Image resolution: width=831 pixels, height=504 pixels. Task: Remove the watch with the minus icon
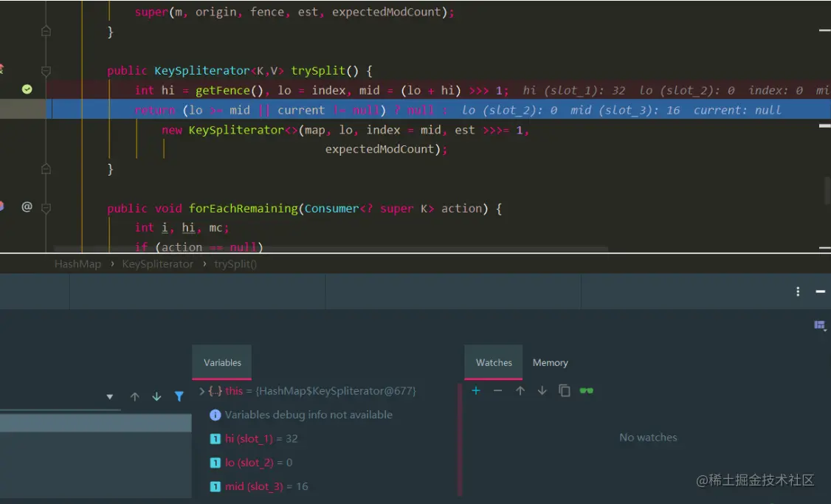click(497, 390)
